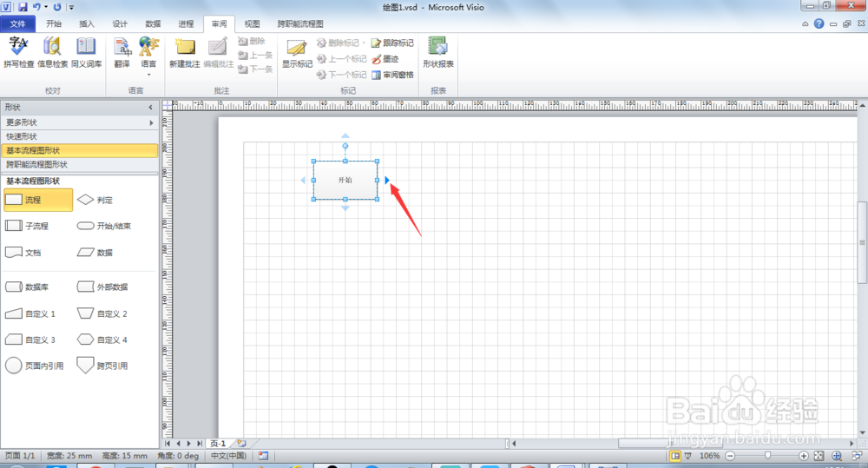The height and width of the screenshot is (468, 868).
Task: Select the 数据库 database shape
Action: click(27, 287)
